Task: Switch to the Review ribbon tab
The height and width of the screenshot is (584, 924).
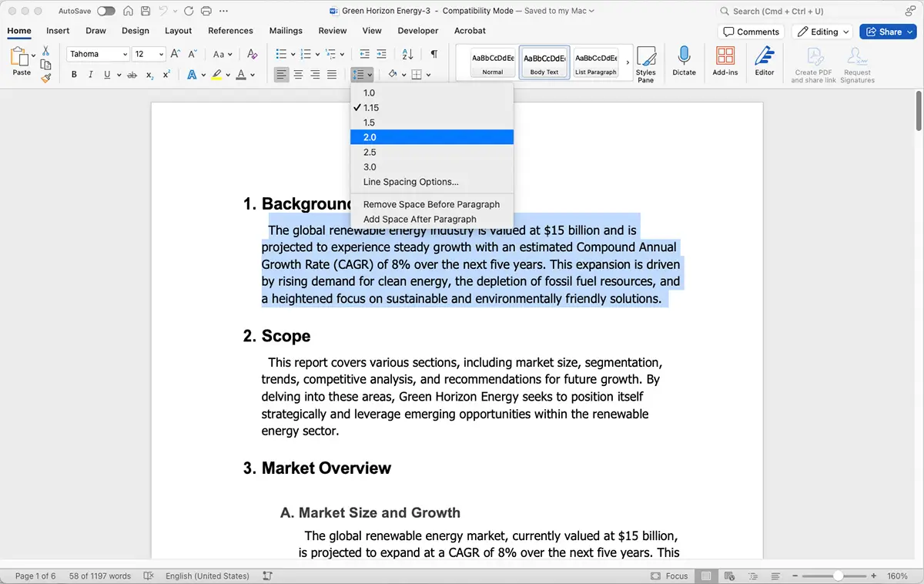Action: 332,31
